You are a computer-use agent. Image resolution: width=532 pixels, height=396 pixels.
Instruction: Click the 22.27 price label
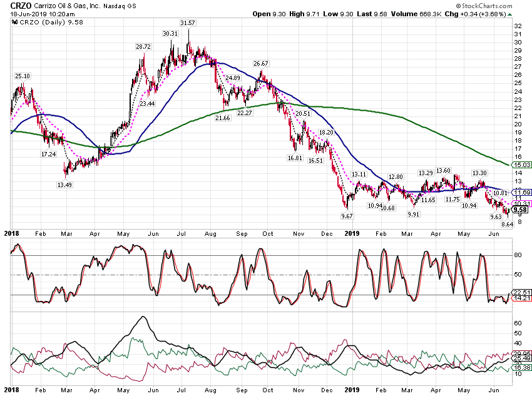click(x=245, y=113)
